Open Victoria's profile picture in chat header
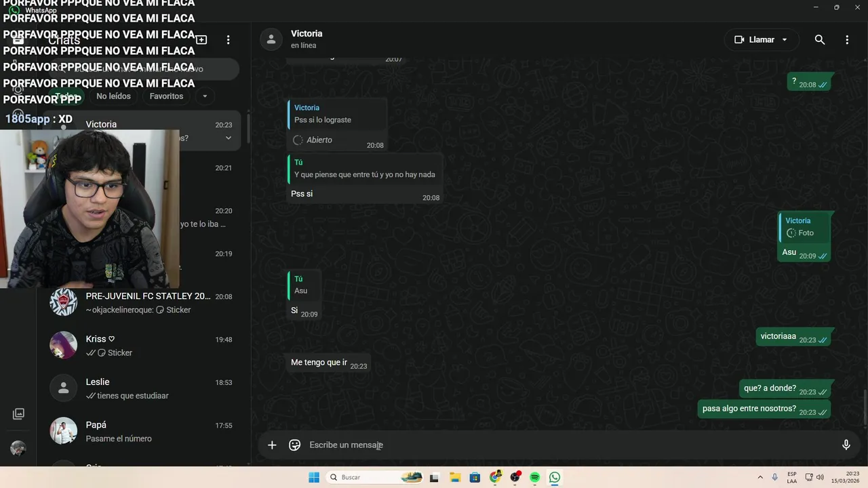 (x=271, y=39)
